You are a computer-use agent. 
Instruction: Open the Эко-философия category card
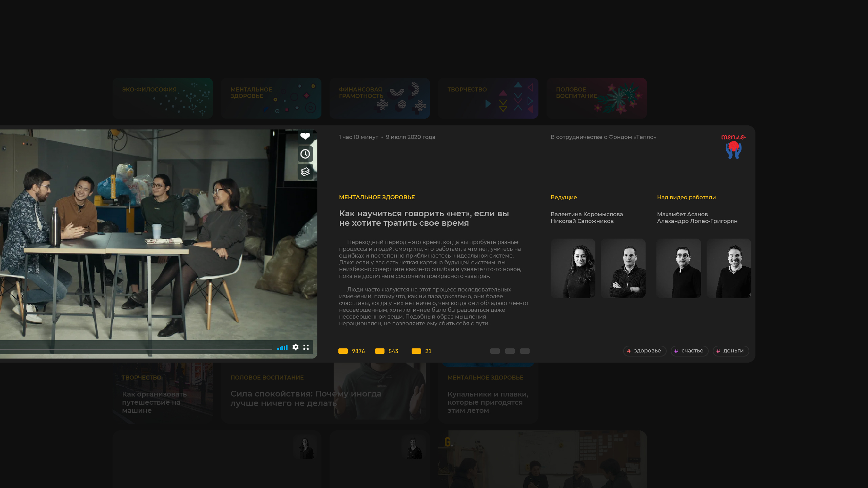pyautogui.click(x=163, y=98)
